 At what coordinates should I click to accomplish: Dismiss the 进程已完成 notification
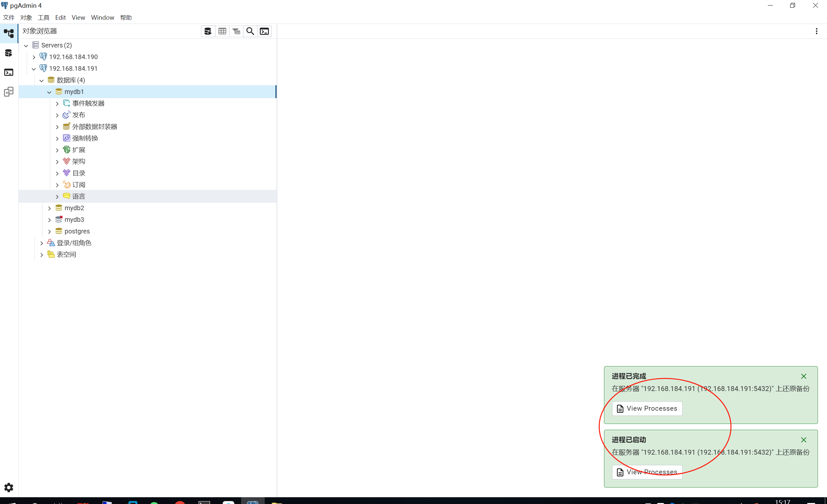coord(803,376)
